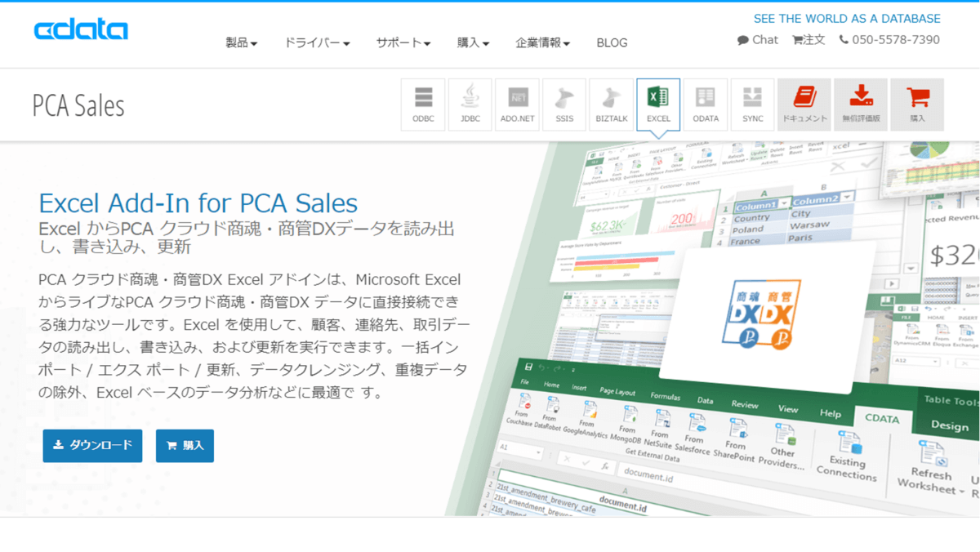Click the blue 購入 button below description

185,446
